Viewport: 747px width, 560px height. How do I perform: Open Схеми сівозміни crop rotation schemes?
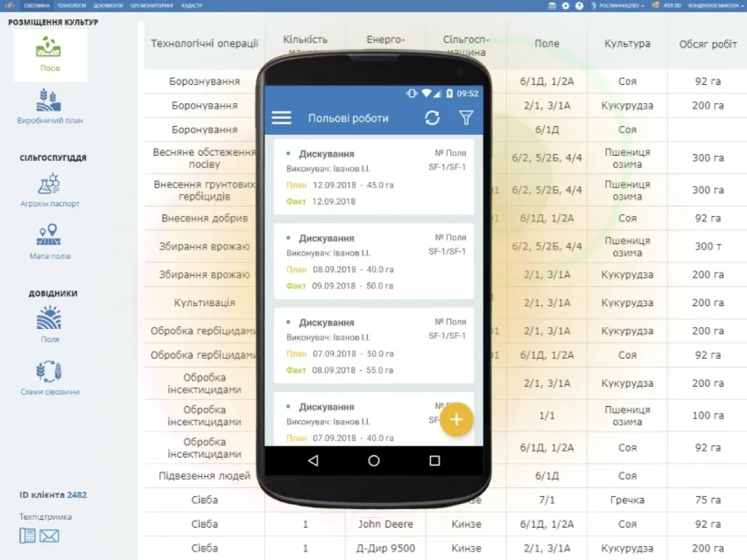click(x=50, y=376)
